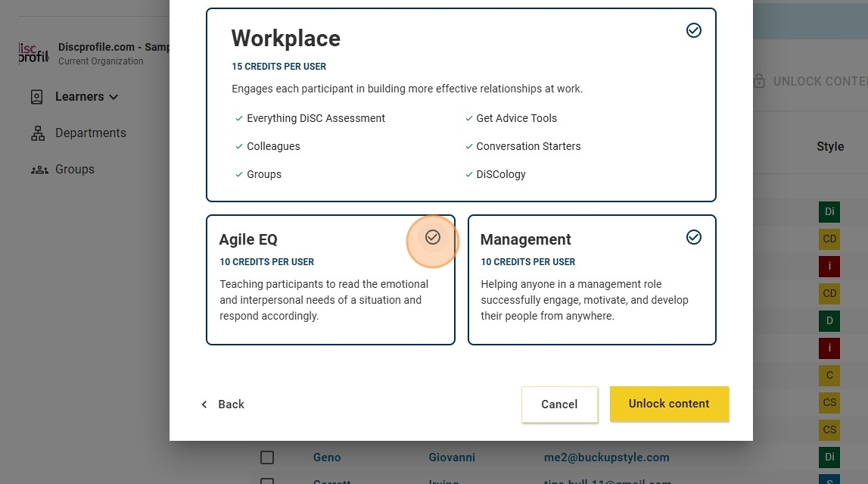868x484 pixels.
Task: Click the Discprofile logo in sidebar
Action: point(34,53)
